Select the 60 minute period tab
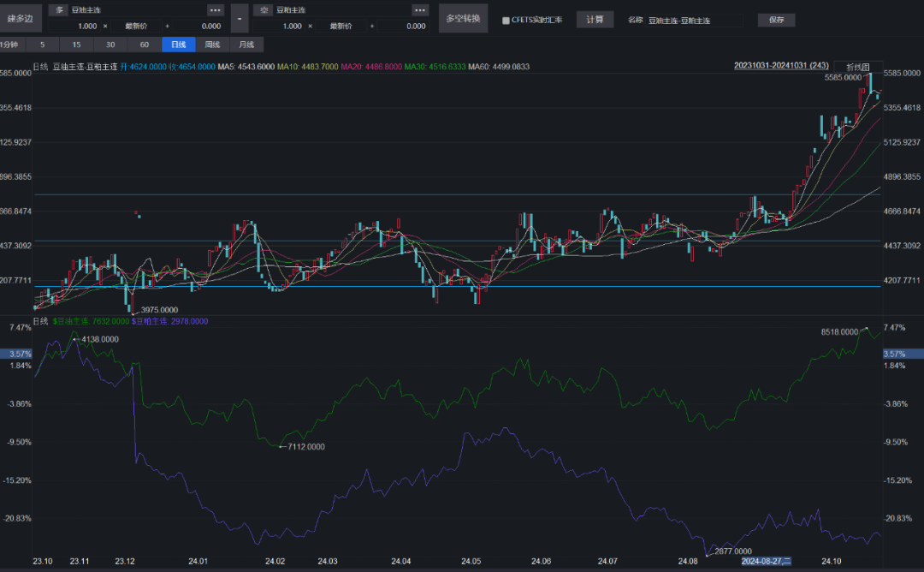 click(x=144, y=45)
